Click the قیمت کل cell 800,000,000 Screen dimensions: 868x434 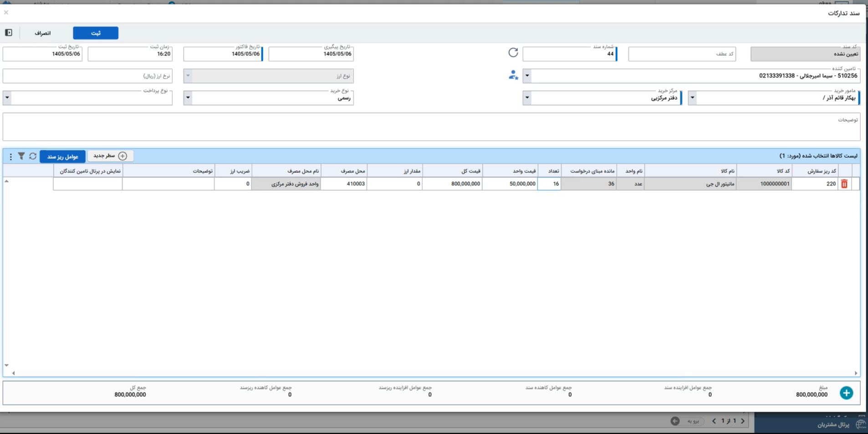[x=452, y=184]
